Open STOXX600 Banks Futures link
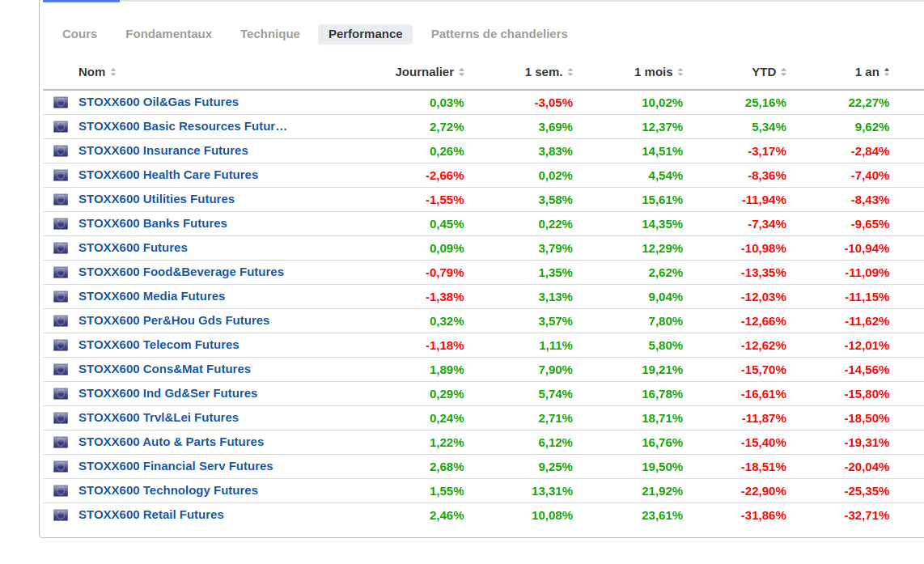 pyautogui.click(x=153, y=223)
